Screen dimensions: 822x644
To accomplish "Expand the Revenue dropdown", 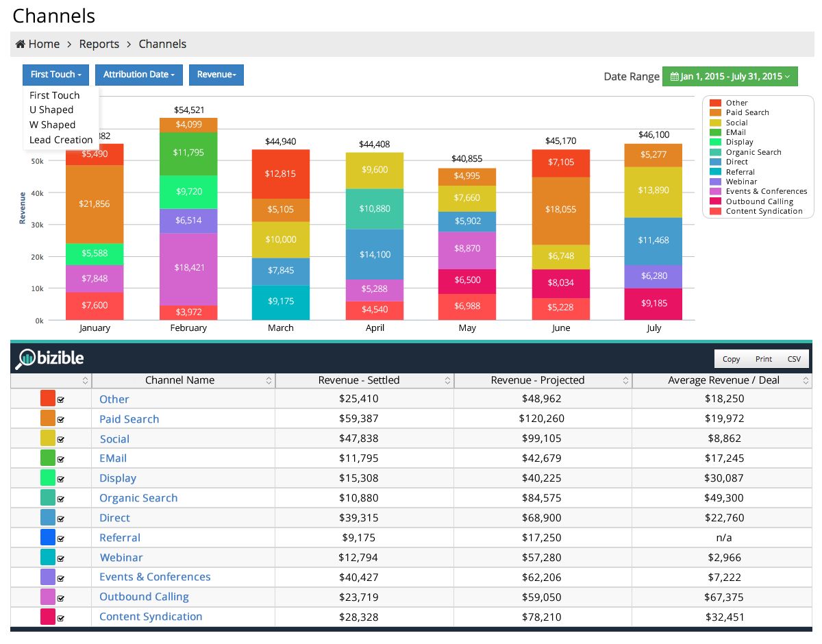I will click(216, 75).
